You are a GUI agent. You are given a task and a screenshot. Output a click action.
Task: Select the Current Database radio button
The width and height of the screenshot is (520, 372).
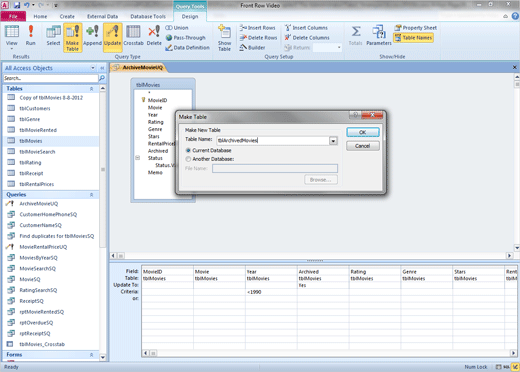[x=188, y=150]
